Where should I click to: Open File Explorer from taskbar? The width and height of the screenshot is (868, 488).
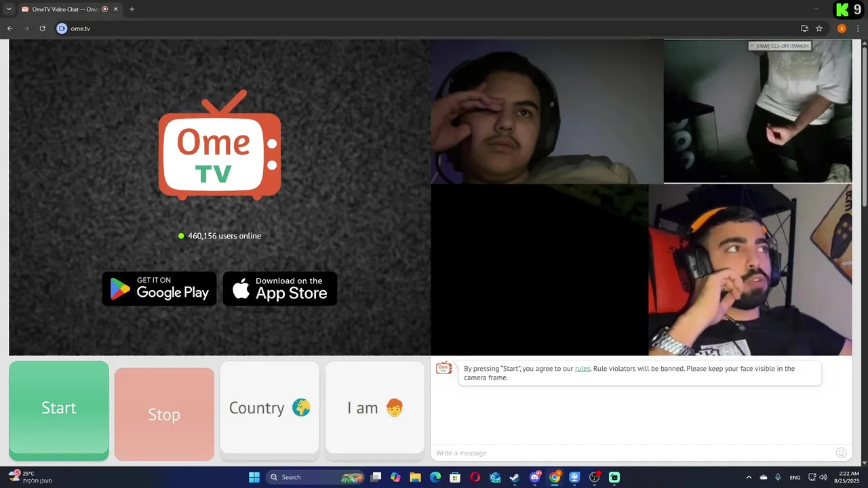[415, 477]
